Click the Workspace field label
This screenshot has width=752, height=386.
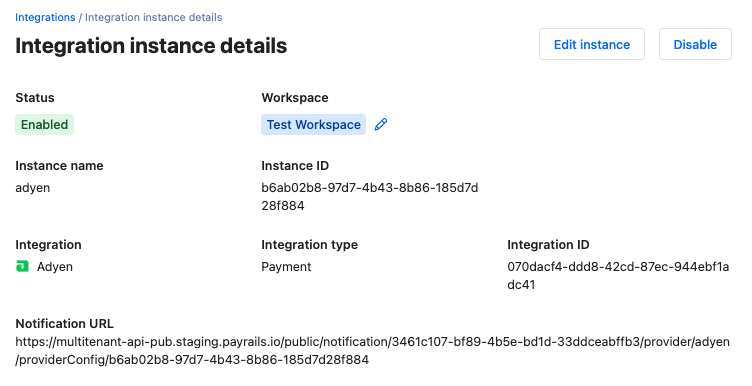point(295,98)
